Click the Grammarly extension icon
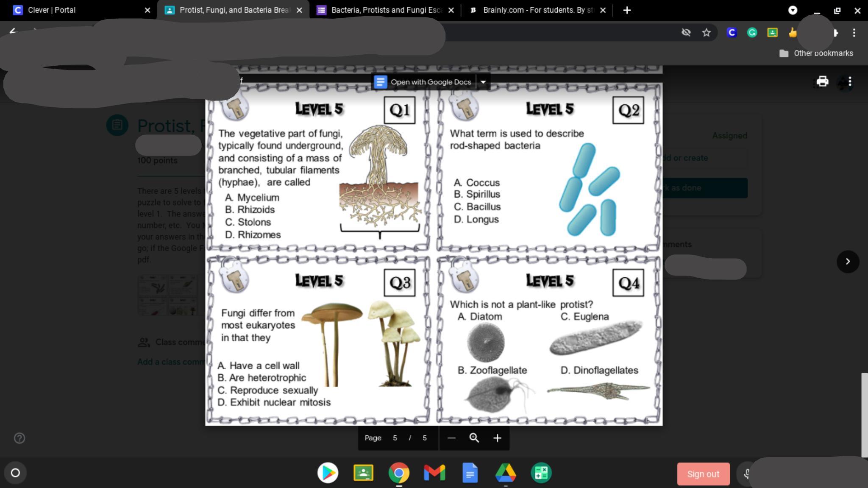Image resolution: width=868 pixels, height=488 pixels. pyautogui.click(x=752, y=33)
